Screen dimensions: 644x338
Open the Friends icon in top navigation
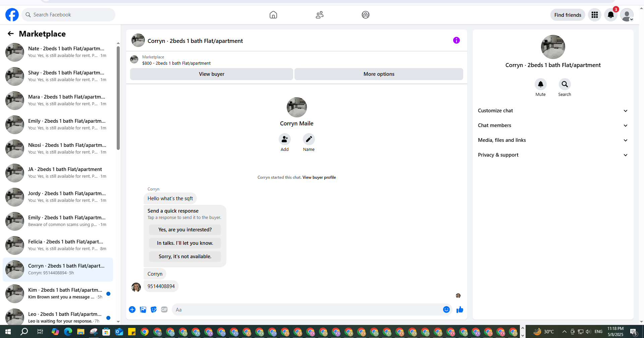point(320,15)
